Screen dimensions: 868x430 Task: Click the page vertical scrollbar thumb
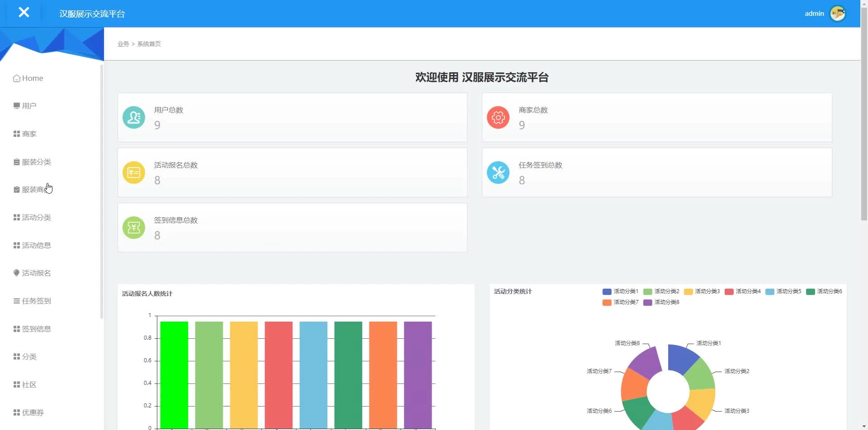coord(864,113)
